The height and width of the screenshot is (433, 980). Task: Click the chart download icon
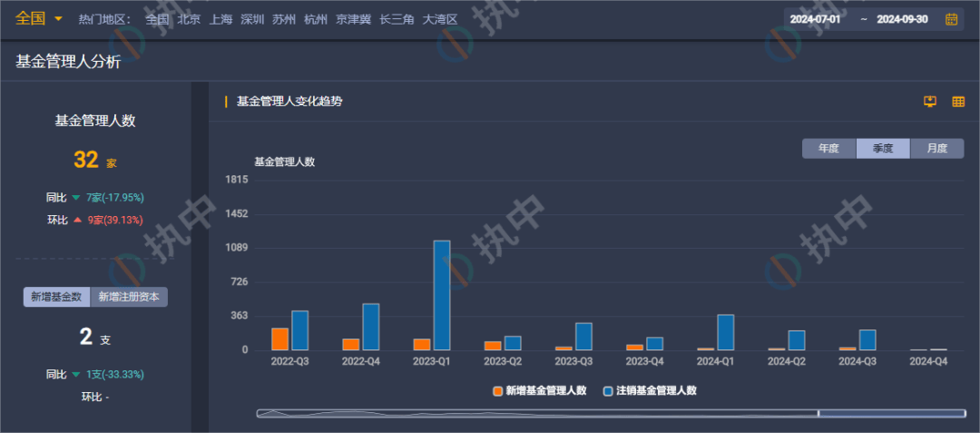[929, 102]
